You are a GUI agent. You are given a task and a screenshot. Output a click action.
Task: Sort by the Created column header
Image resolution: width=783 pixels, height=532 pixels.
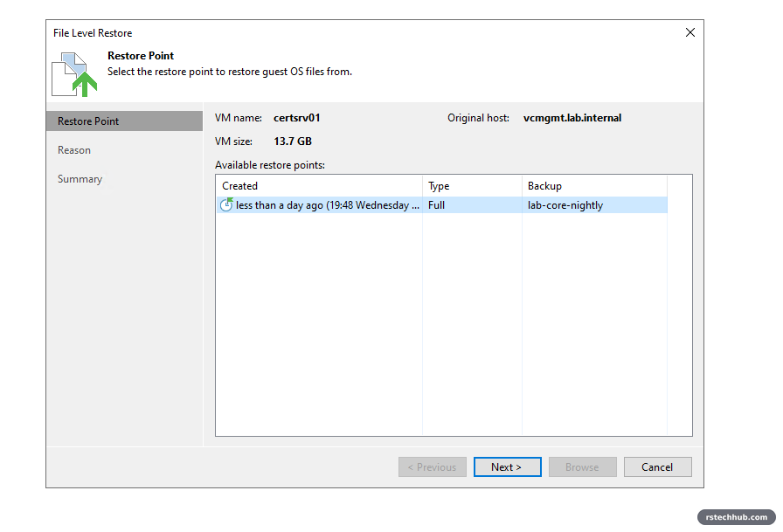tap(319, 186)
